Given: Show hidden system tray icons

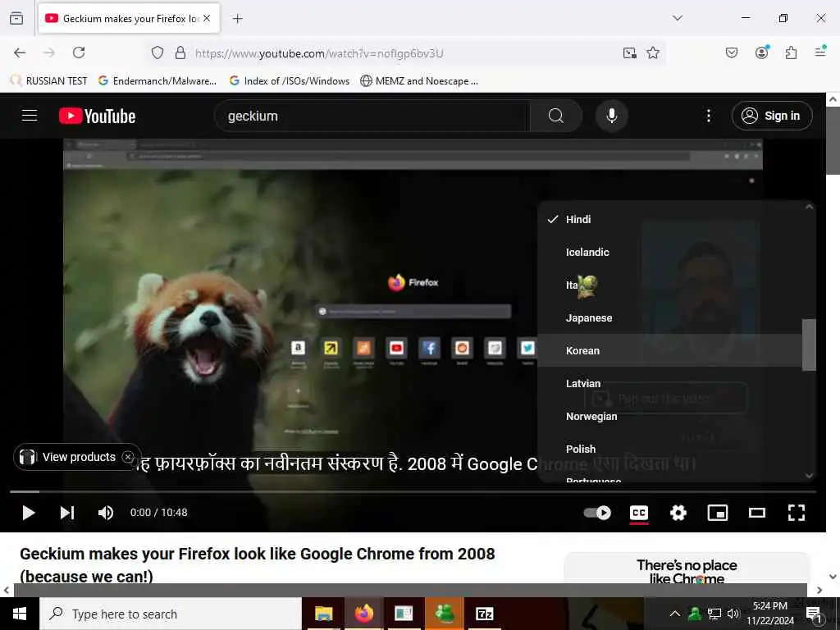Looking at the screenshot, I should 674,614.
